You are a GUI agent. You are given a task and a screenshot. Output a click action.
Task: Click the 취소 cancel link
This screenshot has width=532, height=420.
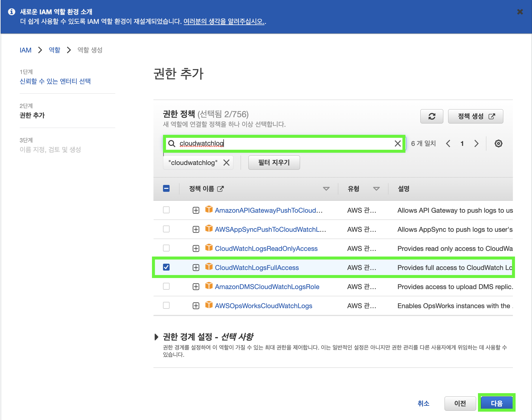coord(423,403)
